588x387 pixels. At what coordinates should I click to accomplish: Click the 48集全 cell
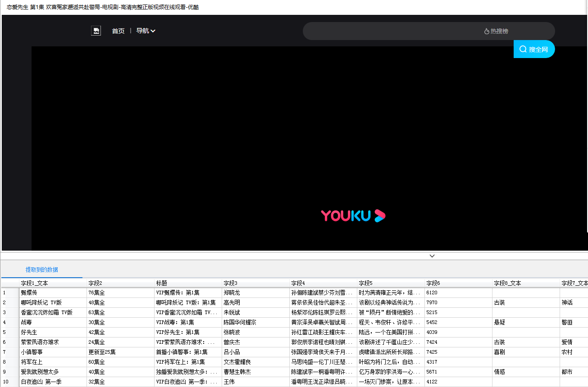tap(121, 302)
